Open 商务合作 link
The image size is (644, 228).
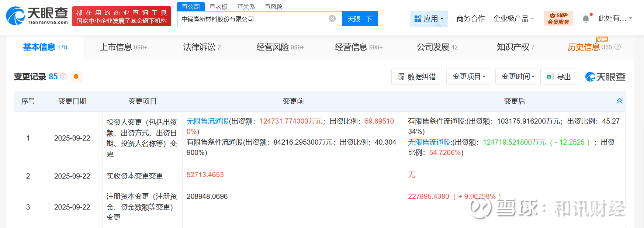[470, 18]
